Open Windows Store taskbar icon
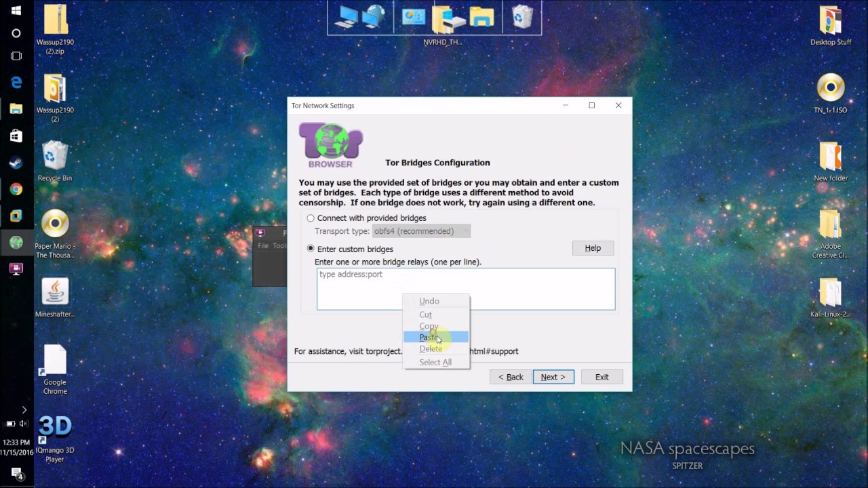 (x=16, y=136)
